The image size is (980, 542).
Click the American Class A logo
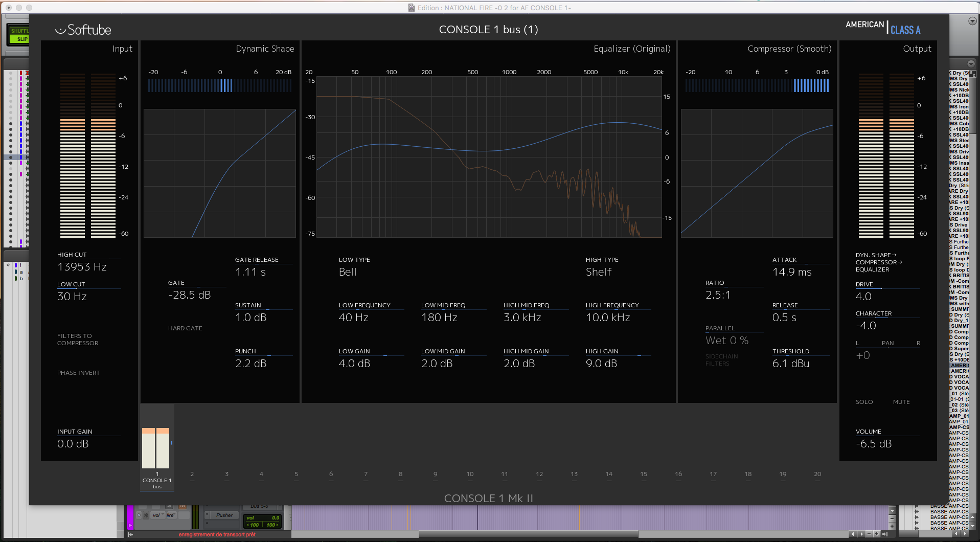click(883, 28)
